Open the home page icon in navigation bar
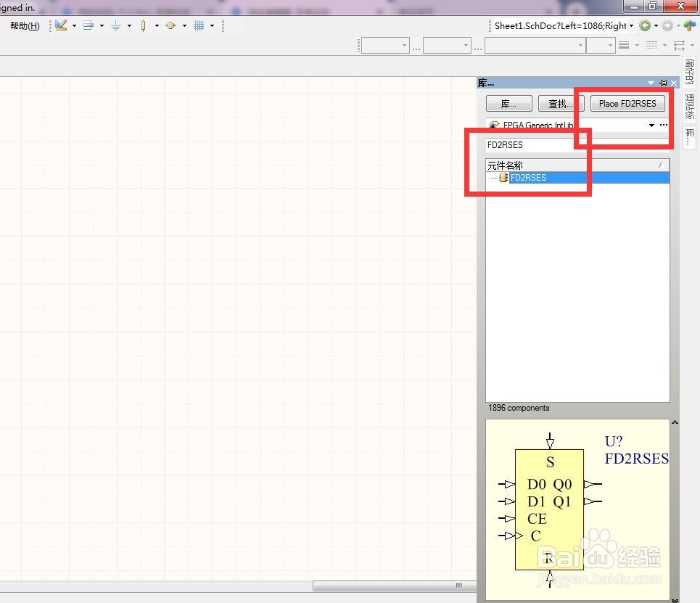 pos(690,25)
